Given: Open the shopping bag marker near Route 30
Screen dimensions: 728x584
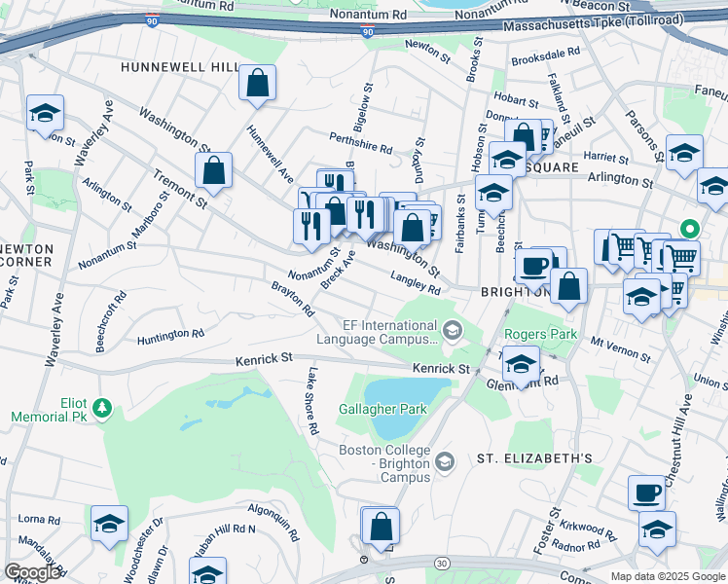Looking at the screenshot, I should point(382,527).
